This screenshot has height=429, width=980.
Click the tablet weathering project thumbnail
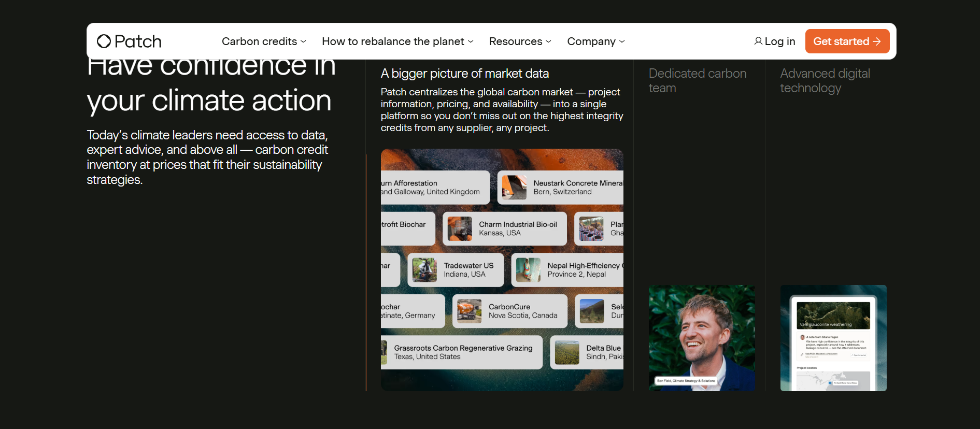[833, 338]
